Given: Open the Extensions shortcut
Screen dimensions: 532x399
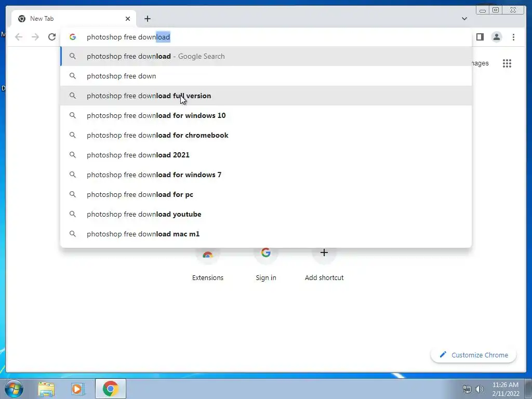Looking at the screenshot, I should coord(208,264).
